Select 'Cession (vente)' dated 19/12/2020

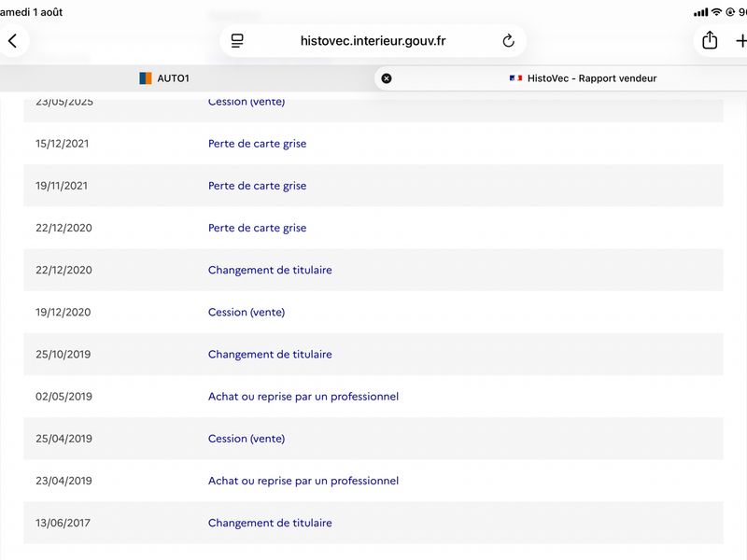point(247,312)
